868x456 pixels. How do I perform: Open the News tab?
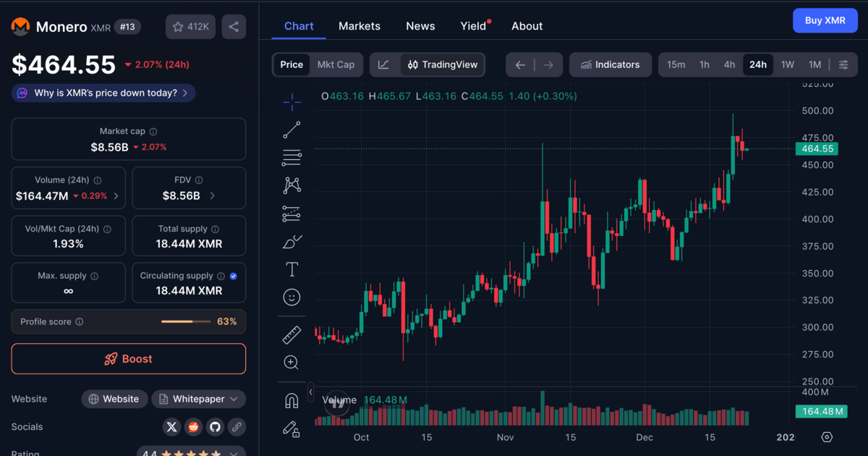pos(420,26)
